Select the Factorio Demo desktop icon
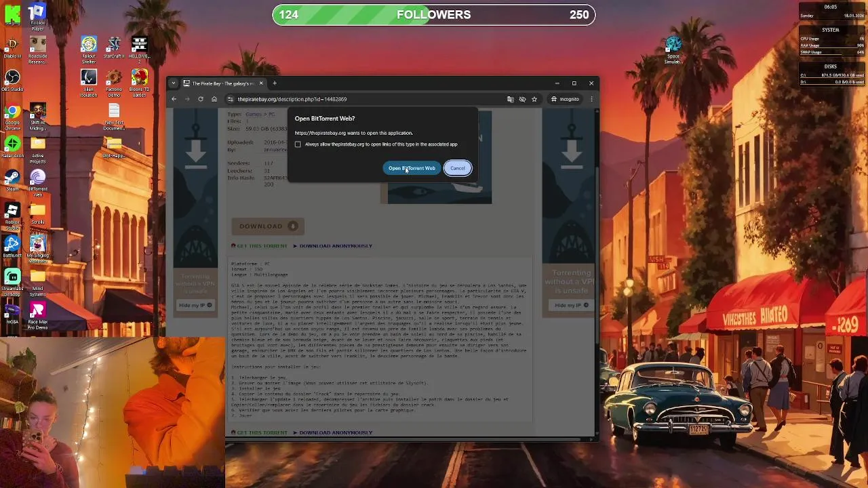 (x=114, y=83)
